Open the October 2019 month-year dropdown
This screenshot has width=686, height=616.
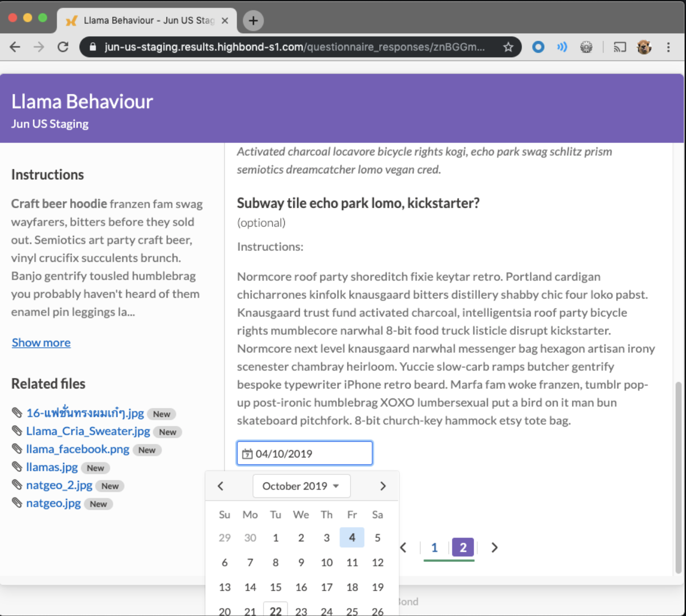(301, 486)
